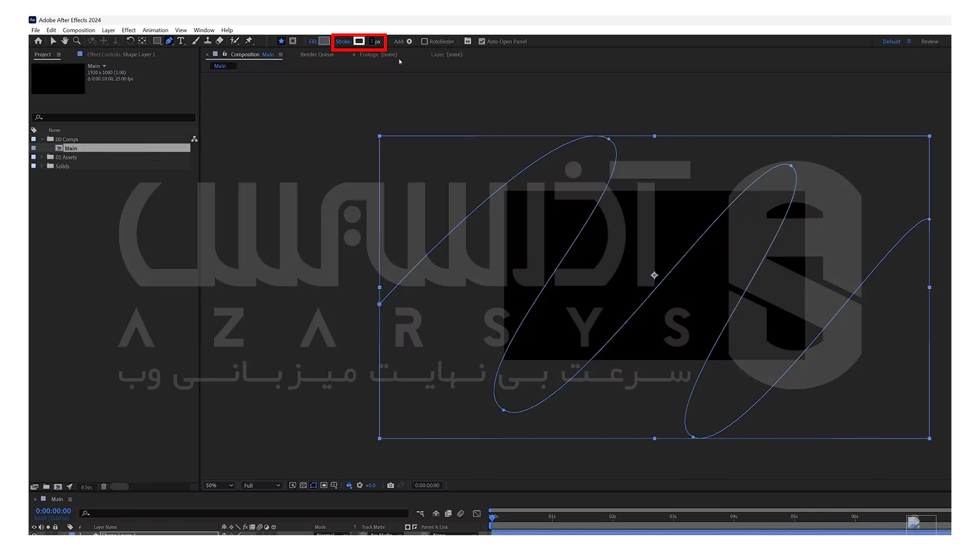Select the Rectangle shape tool
Image resolution: width=980 pixels, height=551 pixels.
pos(157,41)
